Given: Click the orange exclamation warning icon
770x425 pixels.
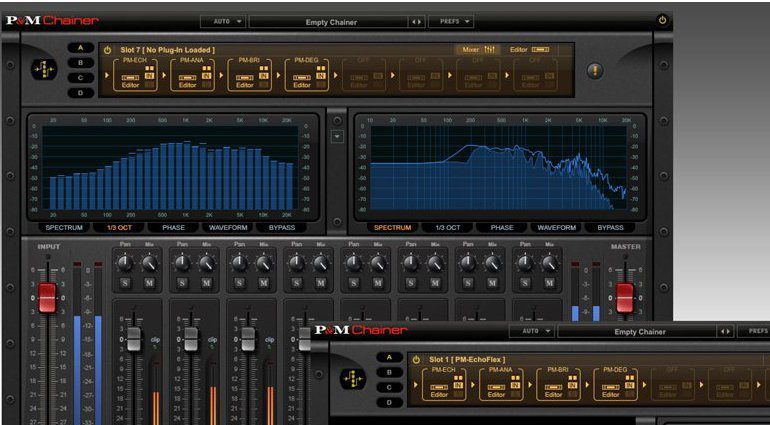Looking at the screenshot, I should [x=595, y=70].
